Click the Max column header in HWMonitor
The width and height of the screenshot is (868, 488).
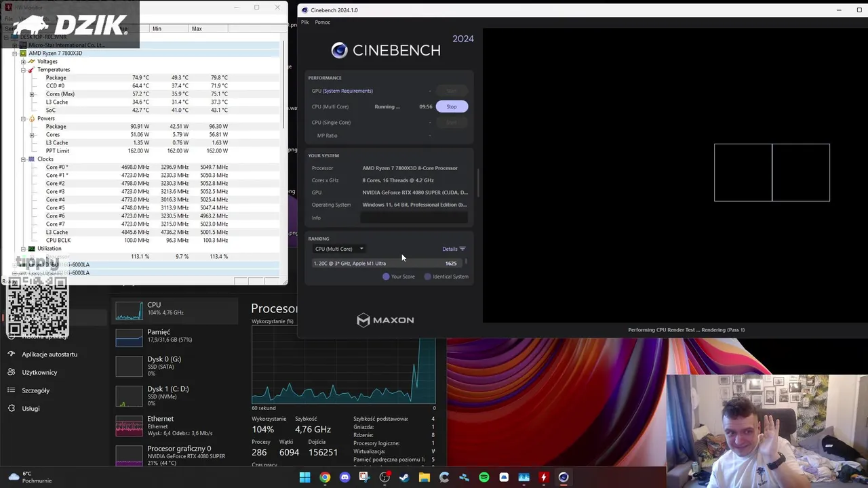(x=209, y=28)
